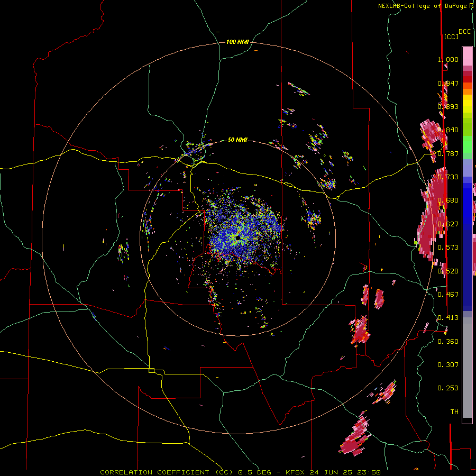Screen dimensions: 476x476
Task: Click the 0.360 scale value
Action: pyautogui.click(x=448, y=342)
